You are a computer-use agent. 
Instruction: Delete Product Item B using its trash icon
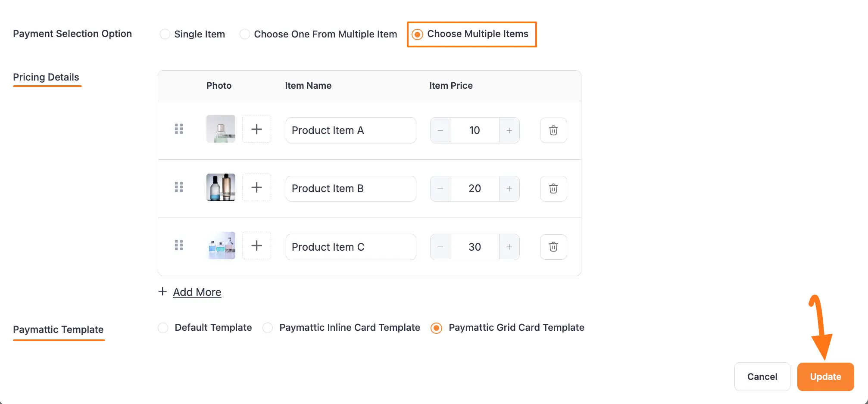pos(553,189)
